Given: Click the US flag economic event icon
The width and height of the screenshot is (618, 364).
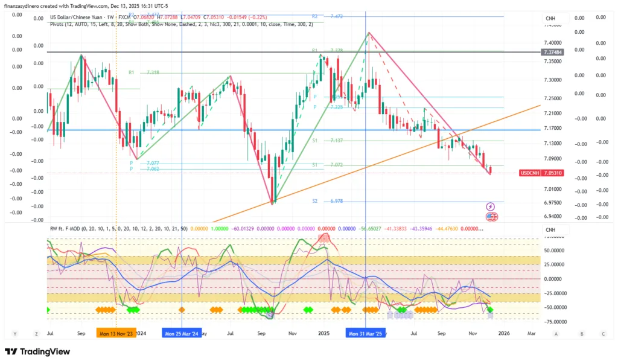Looking at the screenshot, I should [491, 217].
